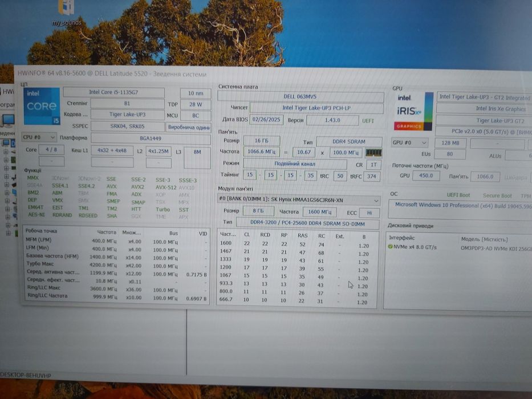Click the PCIe v2.0 x0 bus field
Viewport: 532px width, 399px height.
click(484, 132)
